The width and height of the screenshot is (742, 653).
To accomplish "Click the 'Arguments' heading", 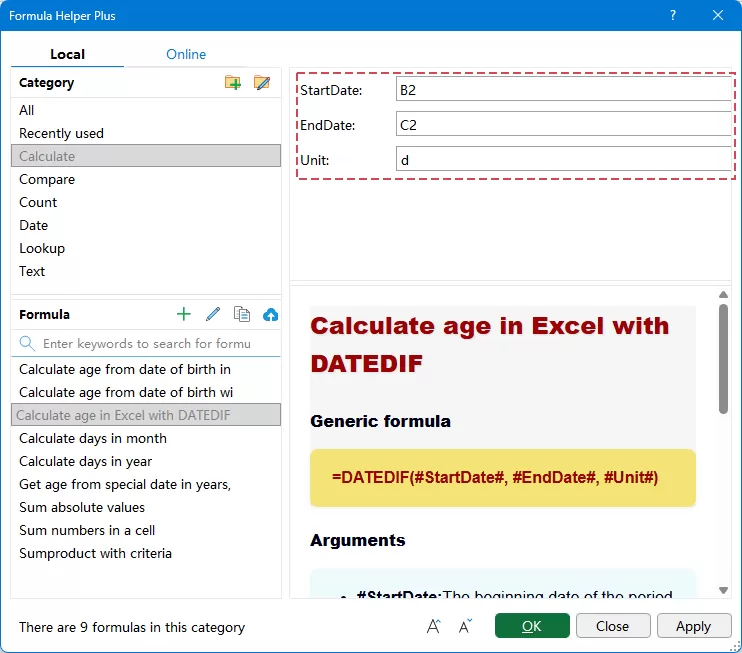I will pyautogui.click(x=358, y=540).
